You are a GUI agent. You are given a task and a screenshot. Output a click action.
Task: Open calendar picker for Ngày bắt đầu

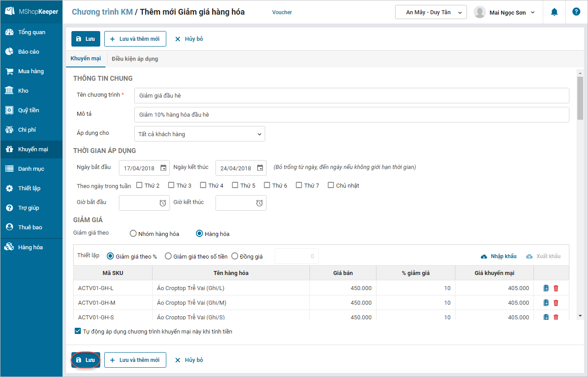tap(163, 168)
